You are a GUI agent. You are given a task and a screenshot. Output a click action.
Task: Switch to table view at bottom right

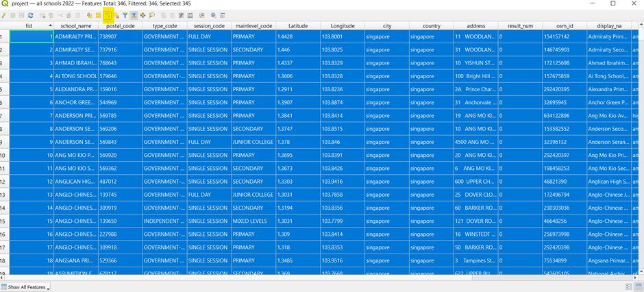638,287
